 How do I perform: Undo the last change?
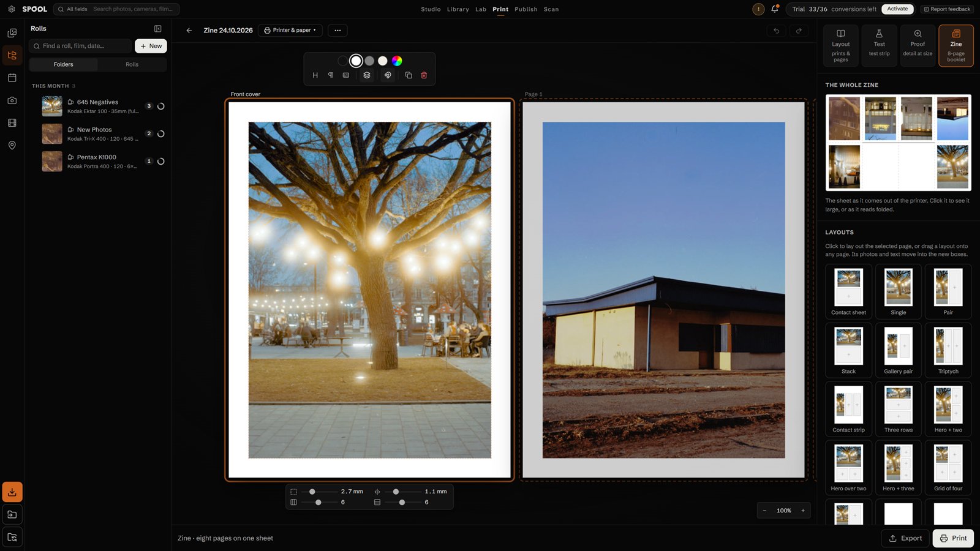pyautogui.click(x=777, y=31)
